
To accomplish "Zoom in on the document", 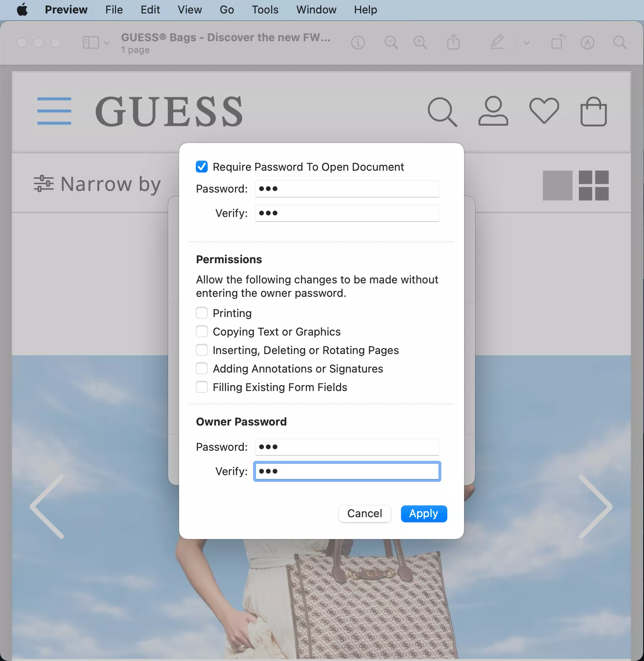I will click(x=420, y=42).
